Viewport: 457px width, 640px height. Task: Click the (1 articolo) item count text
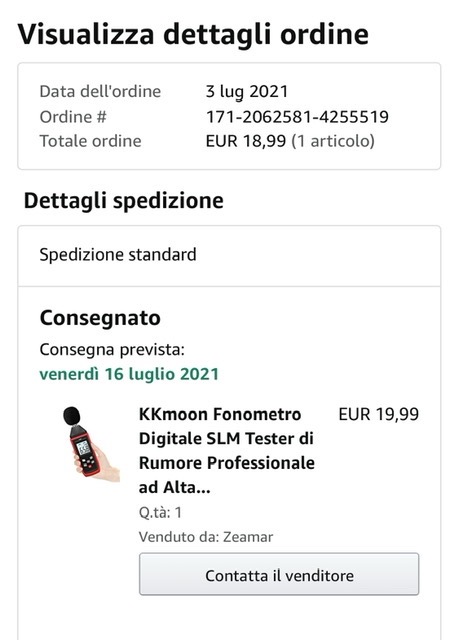click(x=333, y=141)
